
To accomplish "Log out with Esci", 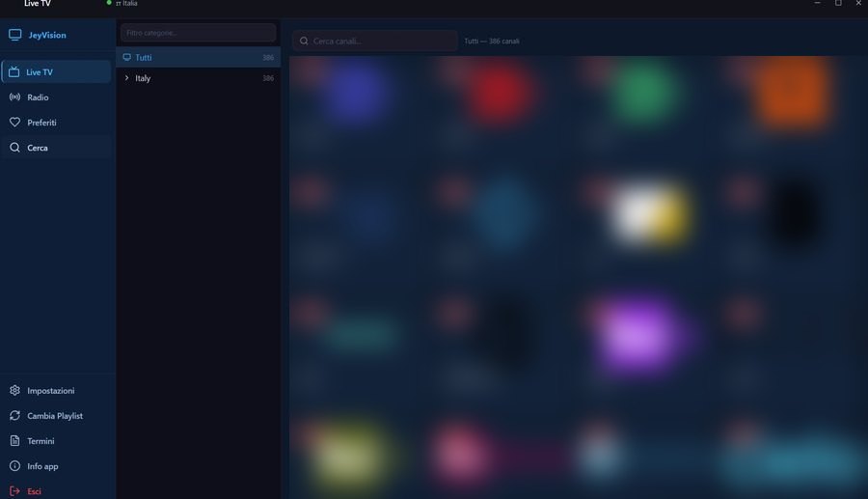I will [x=57, y=491].
